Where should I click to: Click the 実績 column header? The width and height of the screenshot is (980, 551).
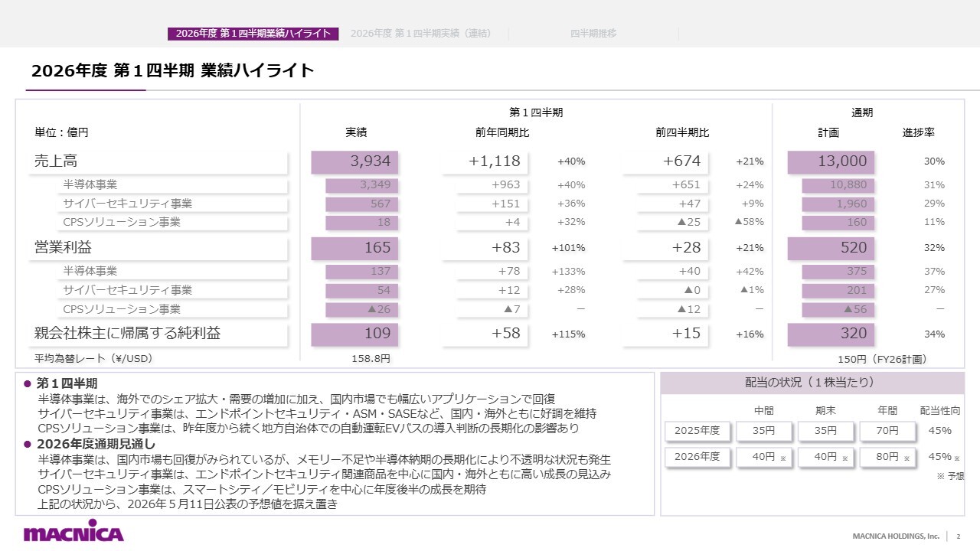point(356,132)
